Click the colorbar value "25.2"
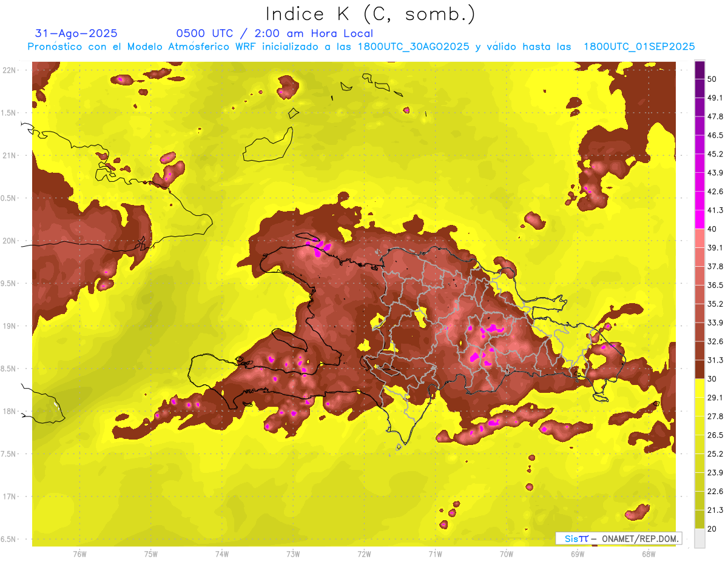728x562 pixels. pyautogui.click(x=715, y=453)
